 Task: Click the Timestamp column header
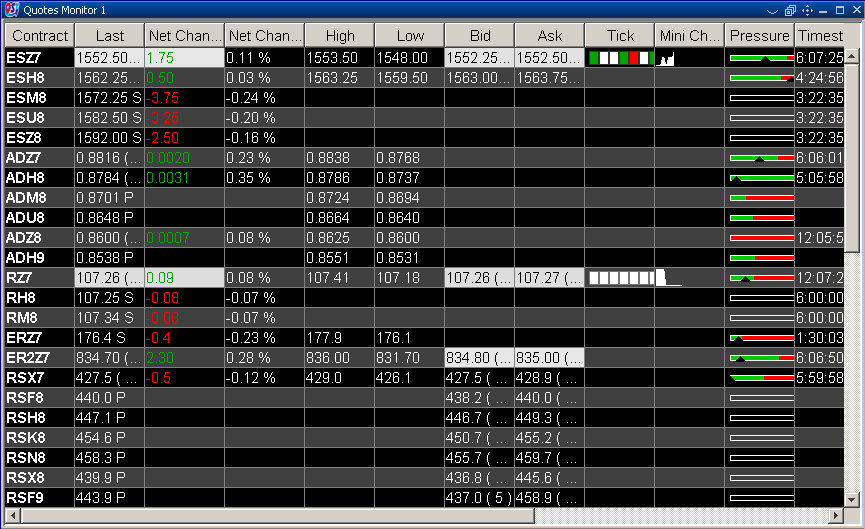pos(820,36)
